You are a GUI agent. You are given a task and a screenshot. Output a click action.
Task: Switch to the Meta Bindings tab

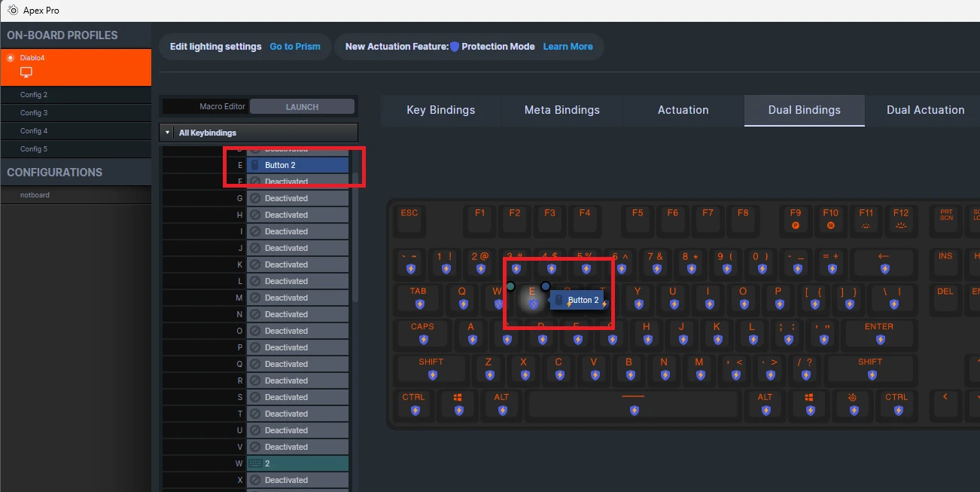click(x=562, y=110)
